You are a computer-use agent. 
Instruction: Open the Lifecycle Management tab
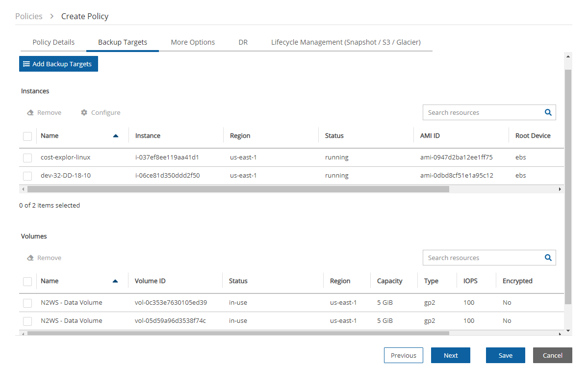(x=346, y=42)
